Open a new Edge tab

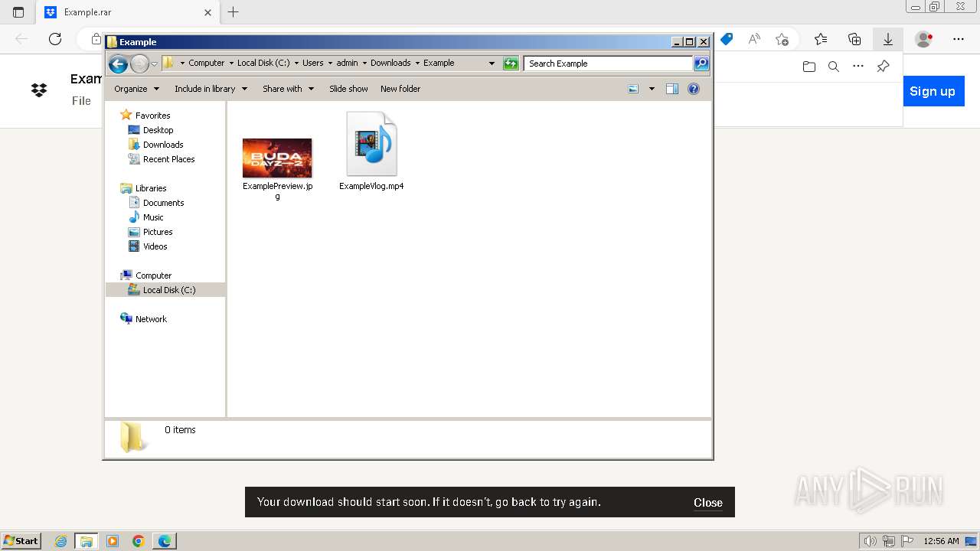point(234,12)
